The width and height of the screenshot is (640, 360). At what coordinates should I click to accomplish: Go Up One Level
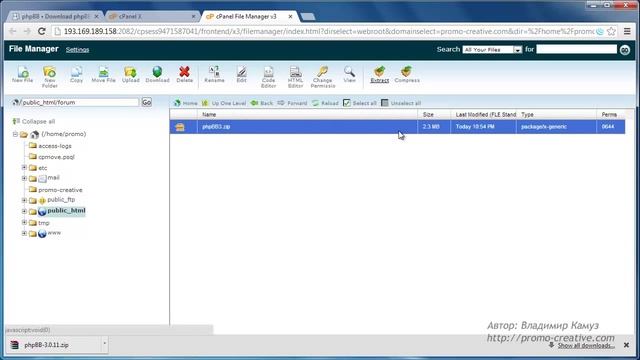(224, 103)
